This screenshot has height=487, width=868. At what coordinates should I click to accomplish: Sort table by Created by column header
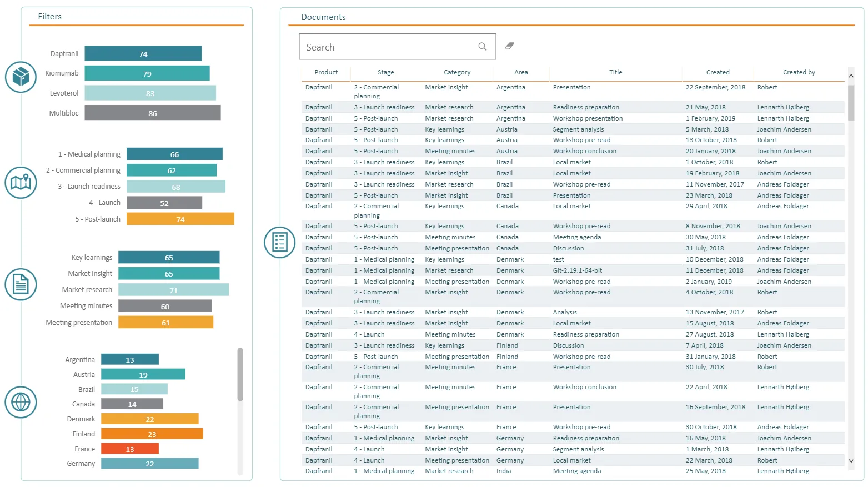click(799, 72)
